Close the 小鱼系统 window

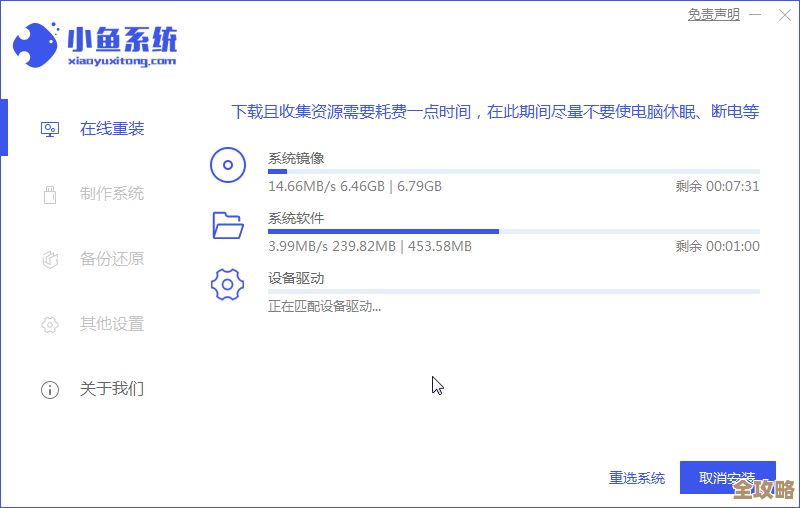[x=785, y=15]
